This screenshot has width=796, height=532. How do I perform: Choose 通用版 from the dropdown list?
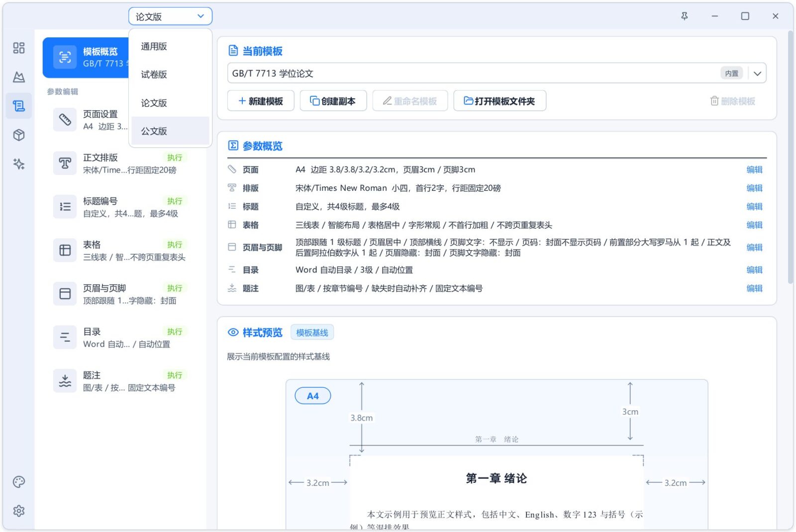click(170, 46)
